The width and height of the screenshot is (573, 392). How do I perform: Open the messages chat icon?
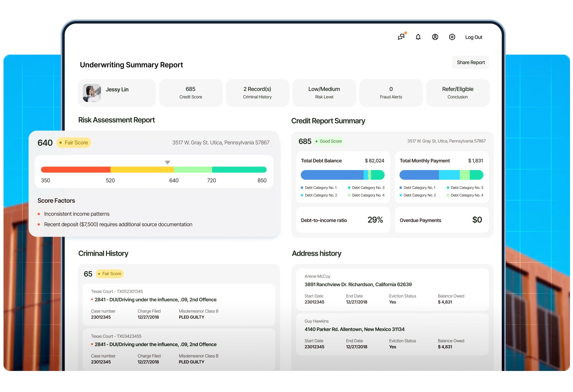401,37
